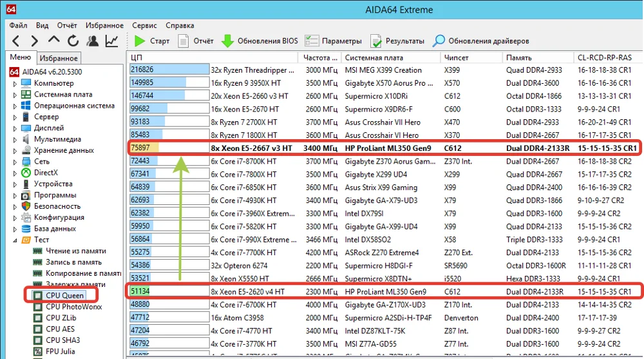Viewport: 644px width, 359px height.
Task: Sort by the Чипсет column header
Action: point(471,57)
